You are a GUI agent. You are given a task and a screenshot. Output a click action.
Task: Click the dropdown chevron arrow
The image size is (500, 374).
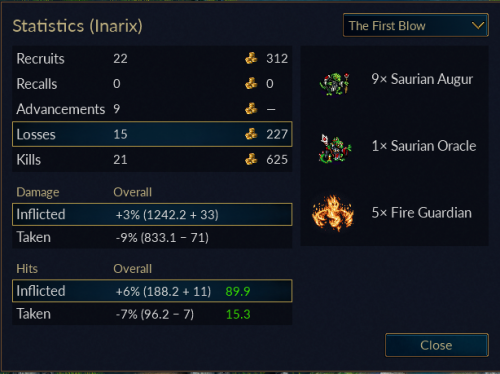pyautogui.click(x=478, y=25)
